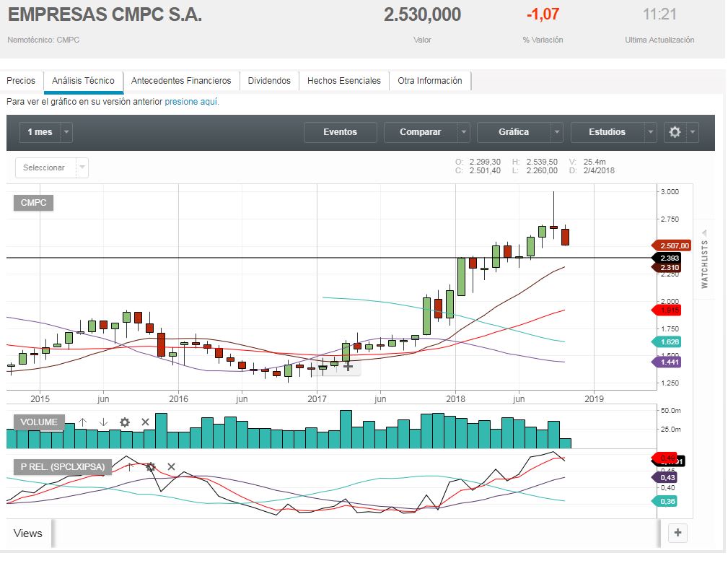Click the 1 mes interval button

tap(40, 132)
